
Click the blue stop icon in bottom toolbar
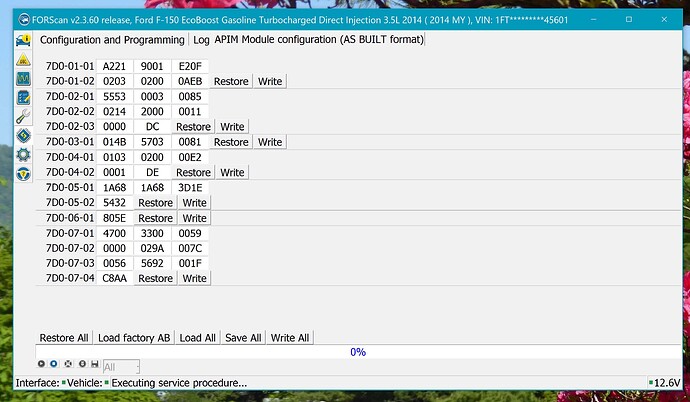(54, 364)
